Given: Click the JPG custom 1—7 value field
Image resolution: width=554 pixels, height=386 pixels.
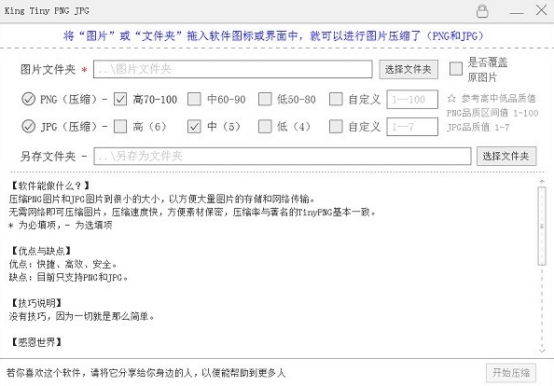Looking at the screenshot, I should pos(412,126).
